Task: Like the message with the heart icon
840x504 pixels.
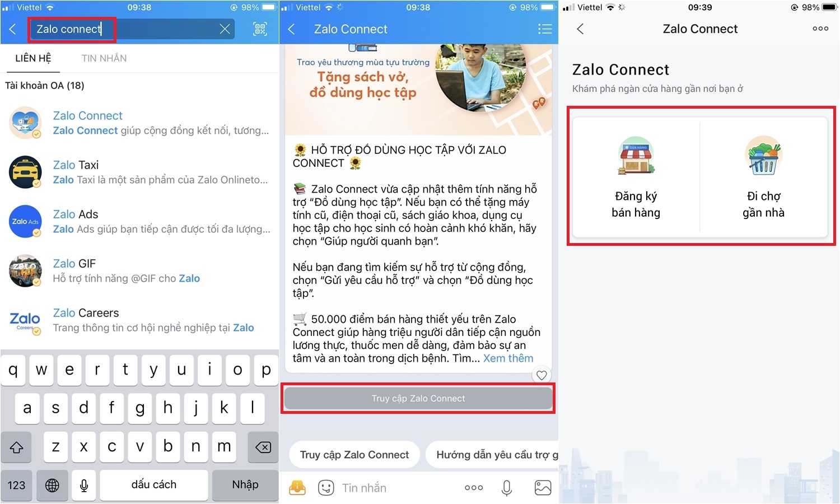Action: click(542, 375)
